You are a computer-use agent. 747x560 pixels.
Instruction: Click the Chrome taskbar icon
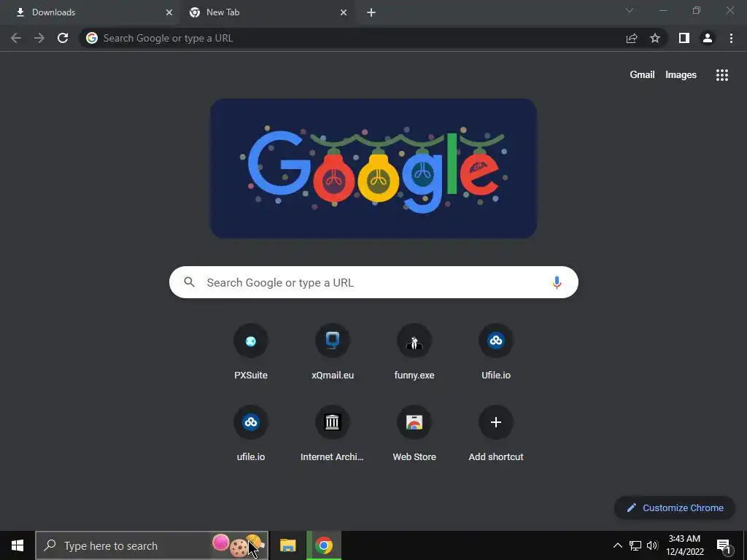[324, 545]
